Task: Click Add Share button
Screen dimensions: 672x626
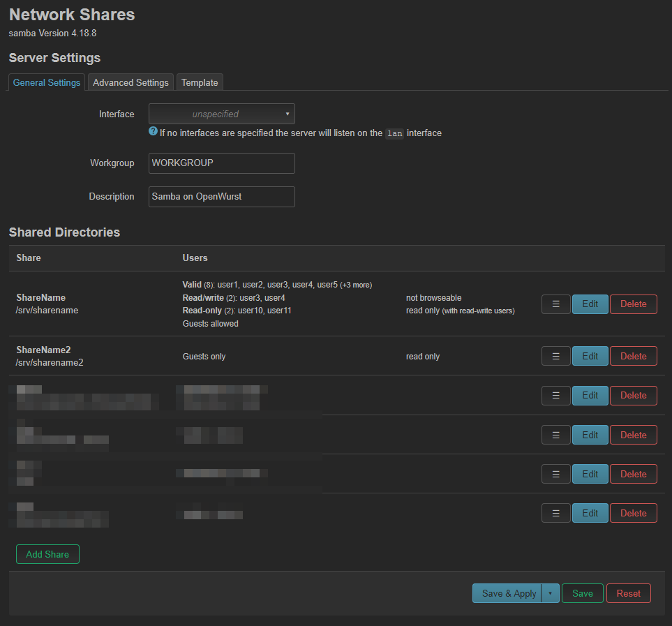Action: (47, 554)
